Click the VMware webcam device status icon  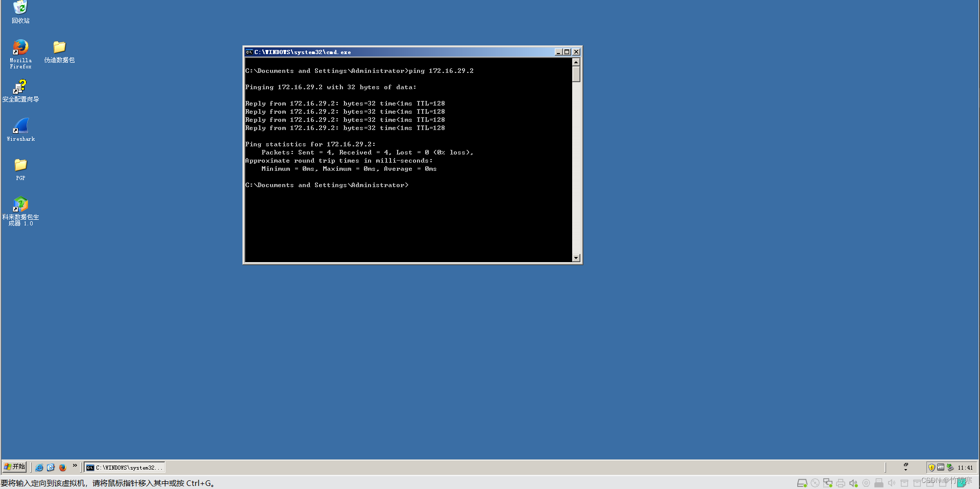coord(866,483)
